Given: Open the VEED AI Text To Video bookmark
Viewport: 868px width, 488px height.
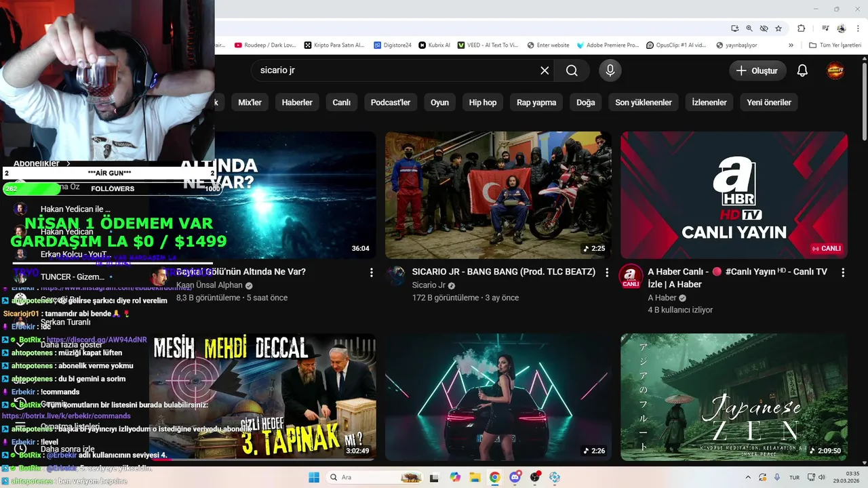Looking at the screenshot, I should click(488, 45).
